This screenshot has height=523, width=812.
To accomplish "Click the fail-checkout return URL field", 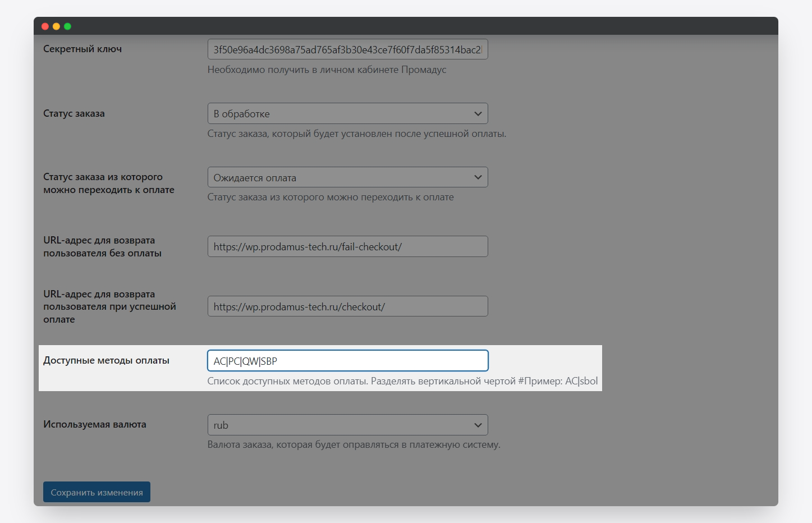I will pyautogui.click(x=347, y=246).
